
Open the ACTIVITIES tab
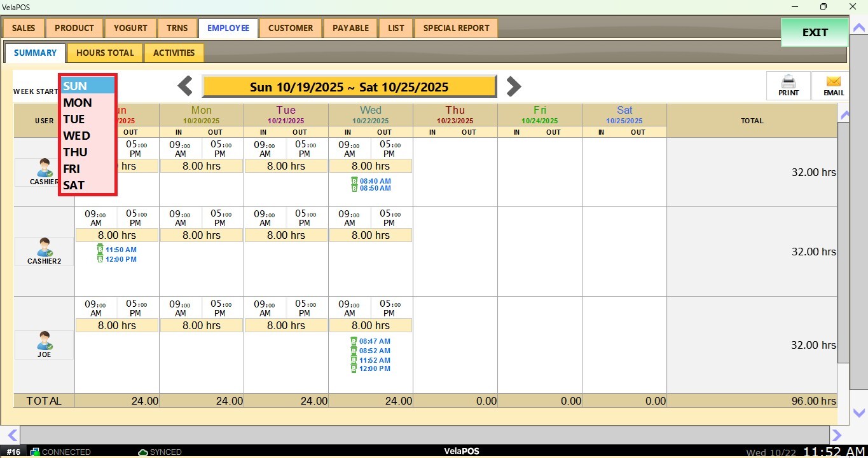pos(174,53)
